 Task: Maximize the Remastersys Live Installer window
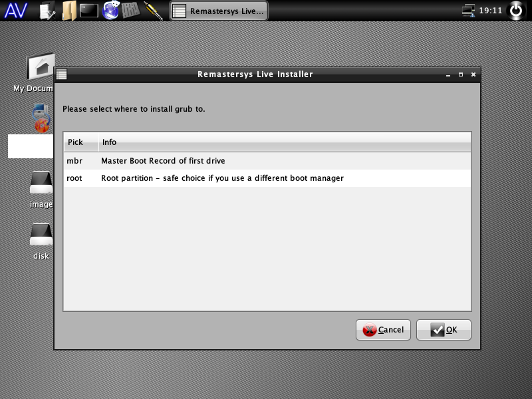461,74
